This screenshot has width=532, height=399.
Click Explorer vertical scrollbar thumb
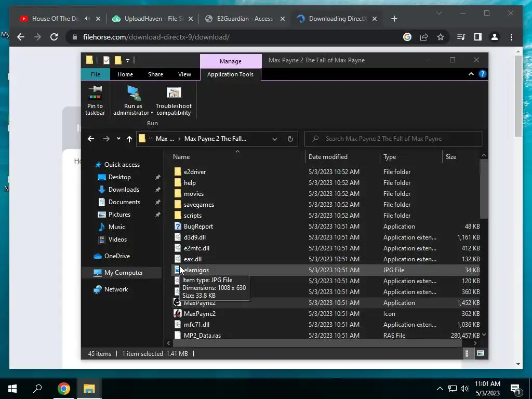coord(484,189)
